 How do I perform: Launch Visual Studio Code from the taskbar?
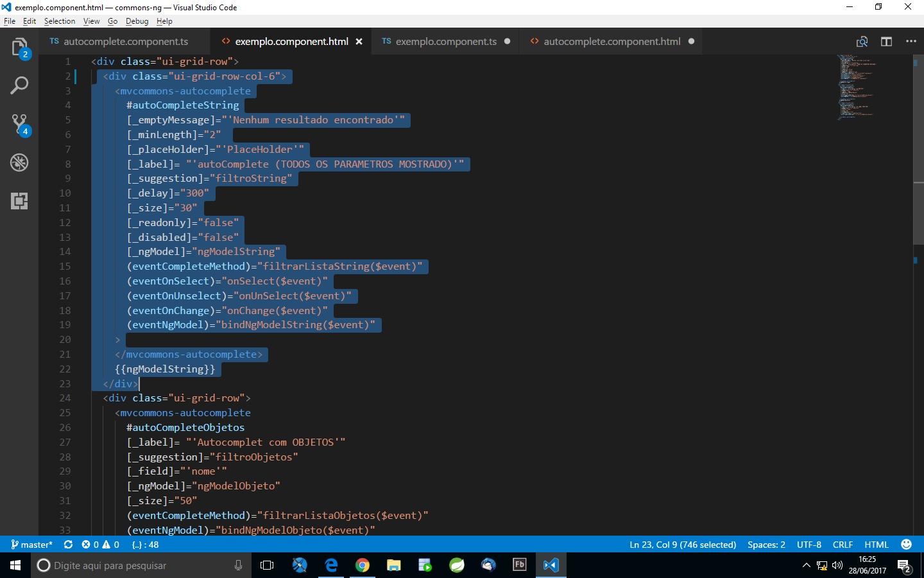pyautogui.click(x=551, y=565)
